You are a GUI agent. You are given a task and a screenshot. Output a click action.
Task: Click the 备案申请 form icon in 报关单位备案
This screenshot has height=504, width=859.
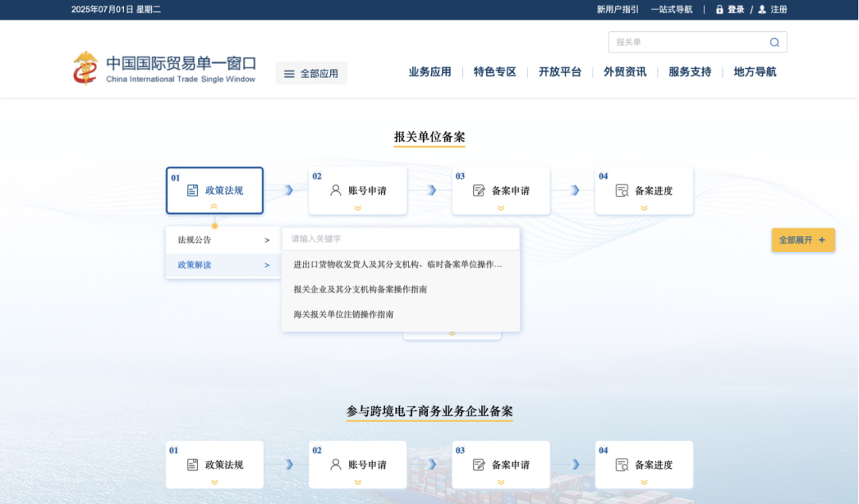(478, 190)
